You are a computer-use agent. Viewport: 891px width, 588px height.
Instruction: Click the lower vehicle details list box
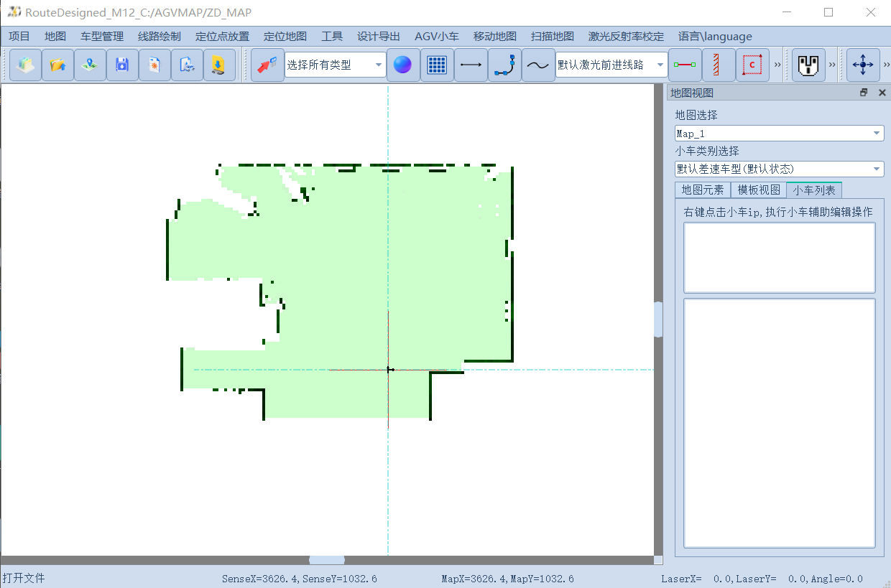(x=780, y=424)
